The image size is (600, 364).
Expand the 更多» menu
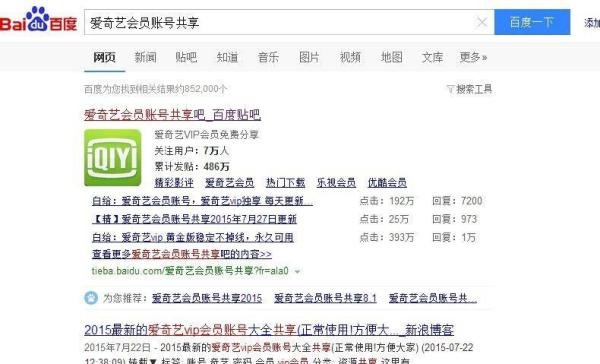[x=473, y=57]
